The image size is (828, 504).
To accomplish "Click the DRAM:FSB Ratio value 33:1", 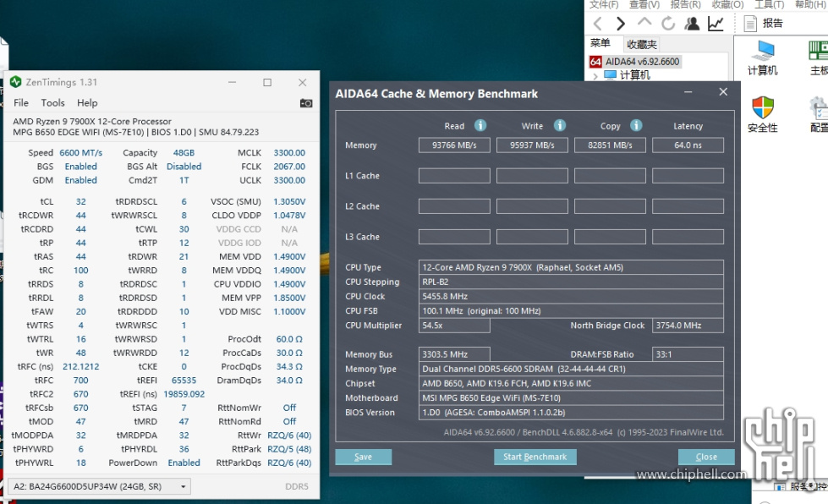I will pos(688,354).
